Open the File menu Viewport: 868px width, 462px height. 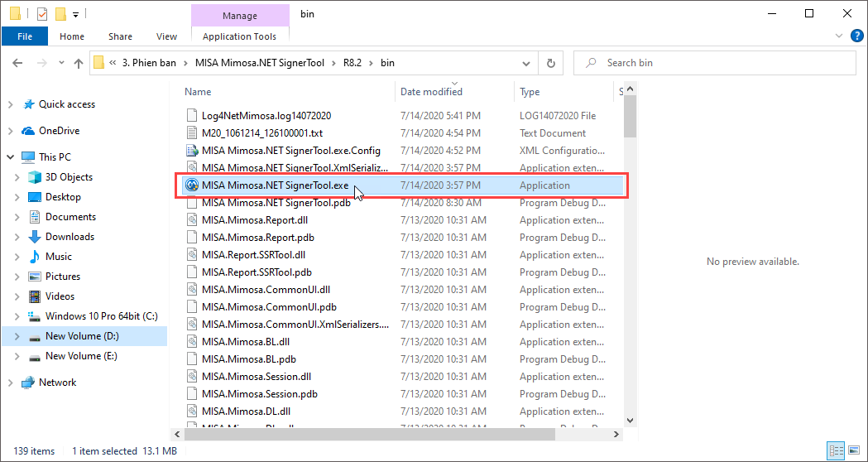click(x=25, y=36)
